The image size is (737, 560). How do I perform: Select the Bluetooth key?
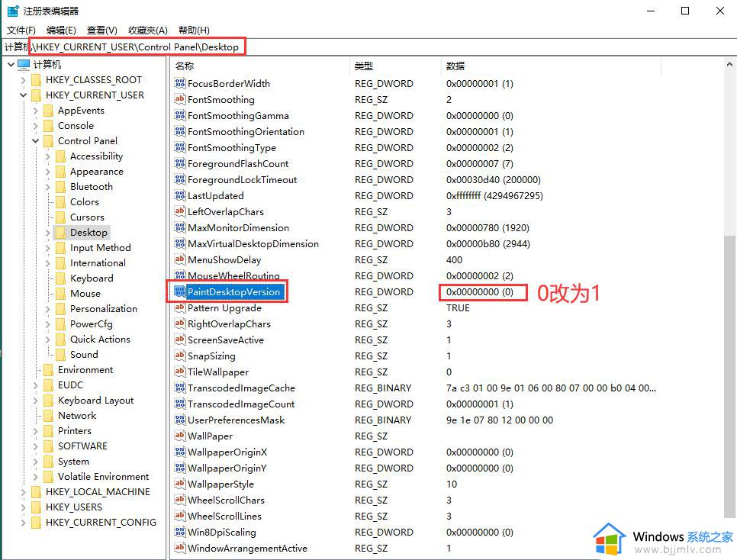92,187
